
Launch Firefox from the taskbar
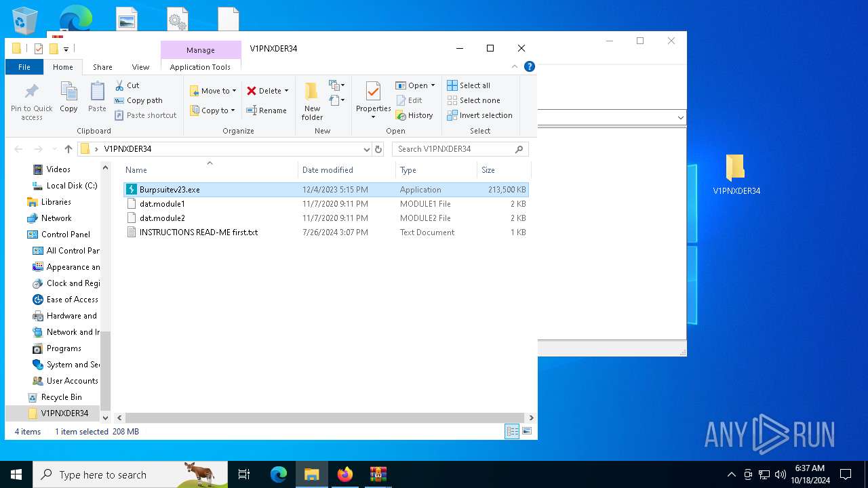345,474
